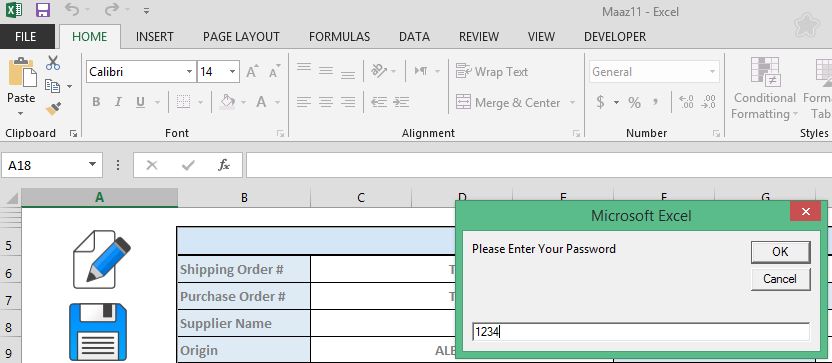Align text right

[348, 102]
